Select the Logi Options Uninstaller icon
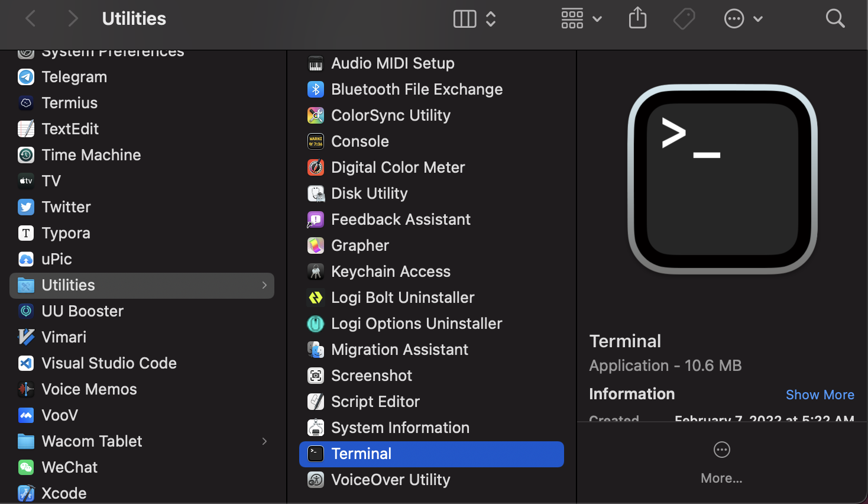Image resolution: width=868 pixels, height=504 pixels. pos(316,324)
